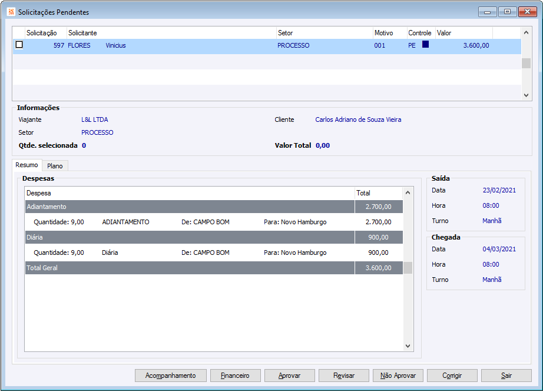Maximize the Solicitações Pendentes window
The image size is (543, 392).
tap(507, 12)
